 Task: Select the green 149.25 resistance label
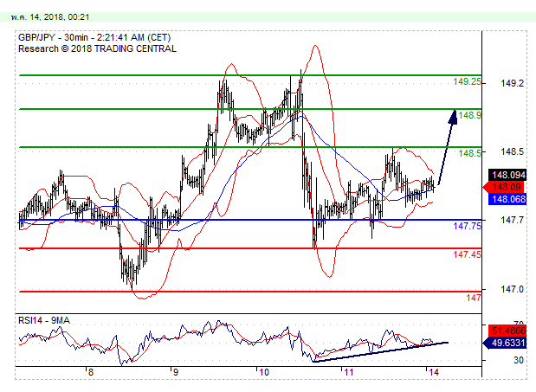point(467,81)
